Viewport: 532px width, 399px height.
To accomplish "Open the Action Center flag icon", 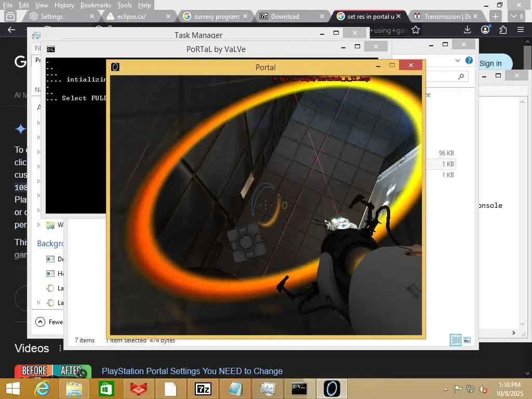I will point(458,389).
